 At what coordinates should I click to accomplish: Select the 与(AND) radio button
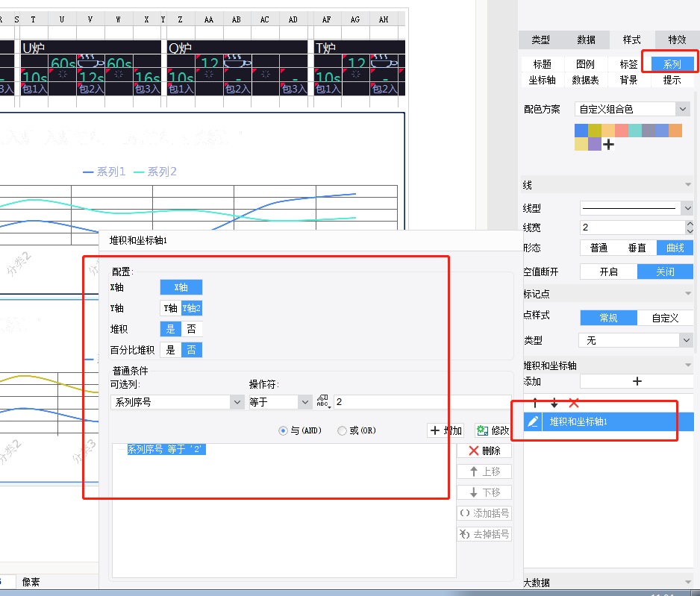283,430
